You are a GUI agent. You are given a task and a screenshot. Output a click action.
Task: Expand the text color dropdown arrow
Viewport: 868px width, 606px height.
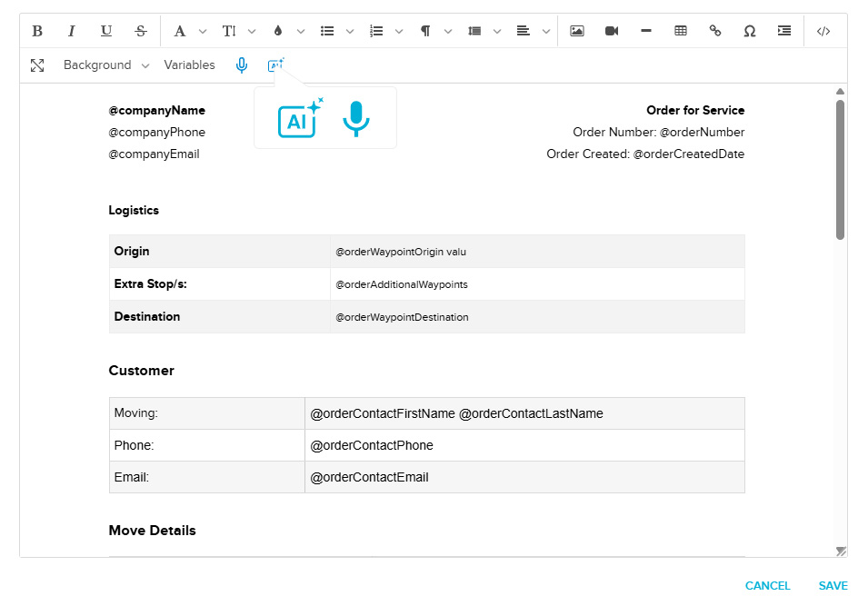click(301, 32)
